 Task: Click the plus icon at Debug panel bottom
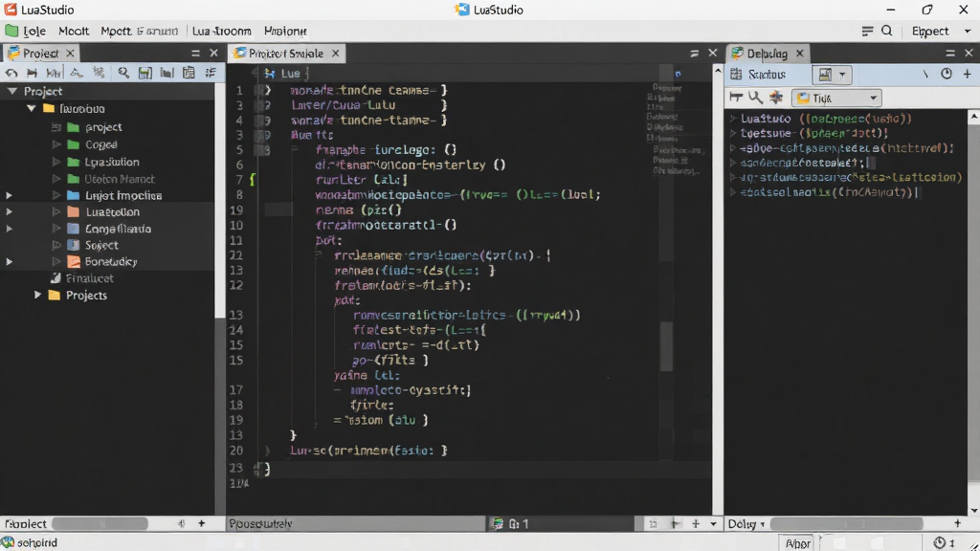point(957,522)
